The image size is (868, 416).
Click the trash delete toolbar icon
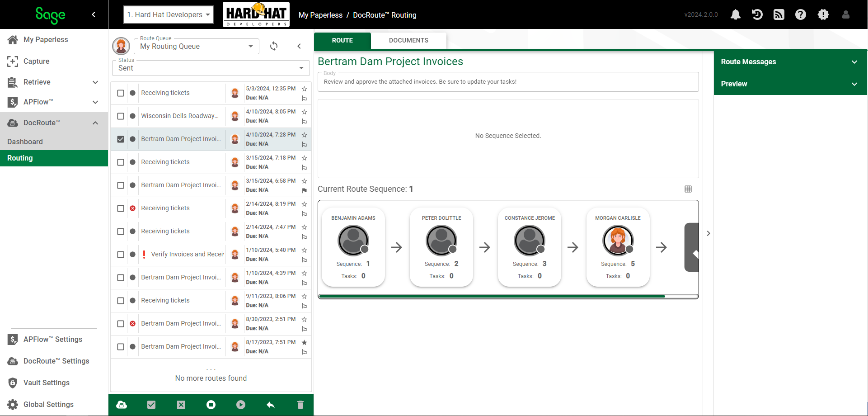(x=300, y=405)
